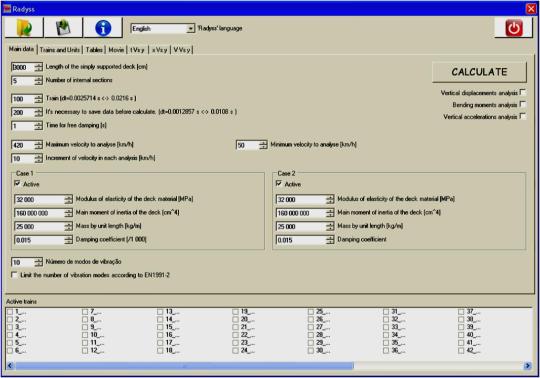The height and width of the screenshot is (378, 540).
Task: Click the Radyss title bar app icon
Action: pos(7,9)
